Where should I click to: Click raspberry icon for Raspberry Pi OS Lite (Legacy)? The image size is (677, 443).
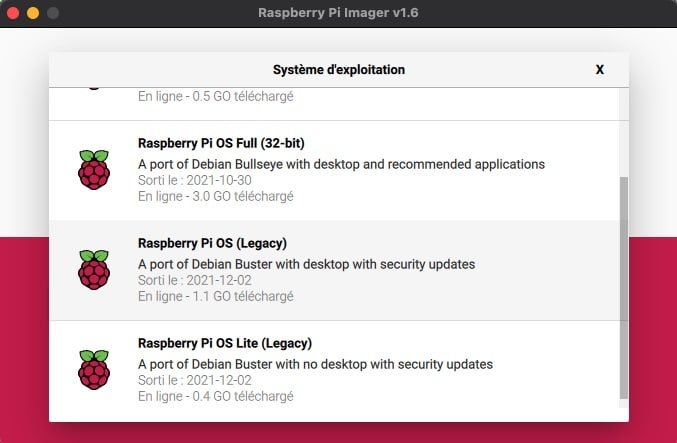click(x=94, y=370)
